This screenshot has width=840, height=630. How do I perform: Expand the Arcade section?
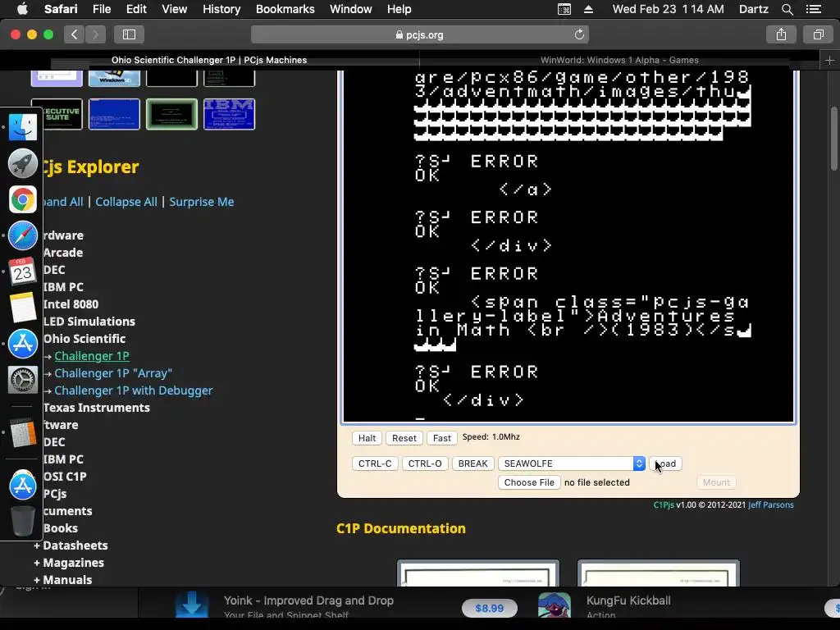tap(62, 253)
